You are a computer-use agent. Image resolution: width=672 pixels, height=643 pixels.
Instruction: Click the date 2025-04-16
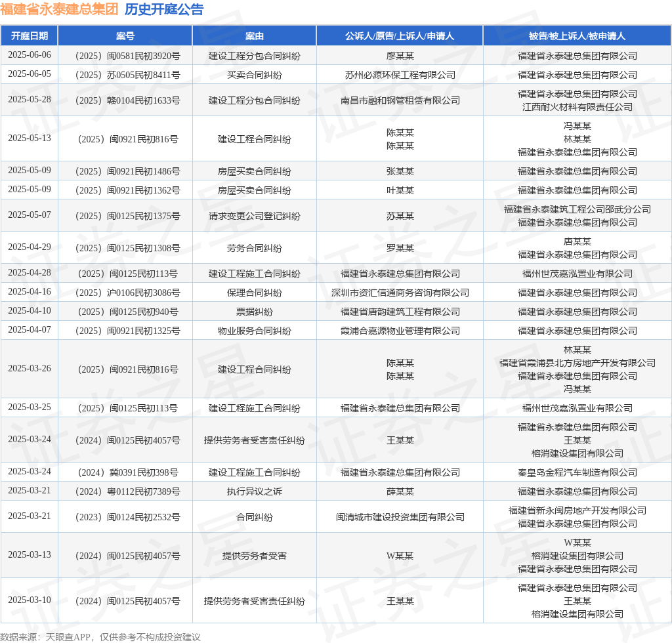(29, 292)
